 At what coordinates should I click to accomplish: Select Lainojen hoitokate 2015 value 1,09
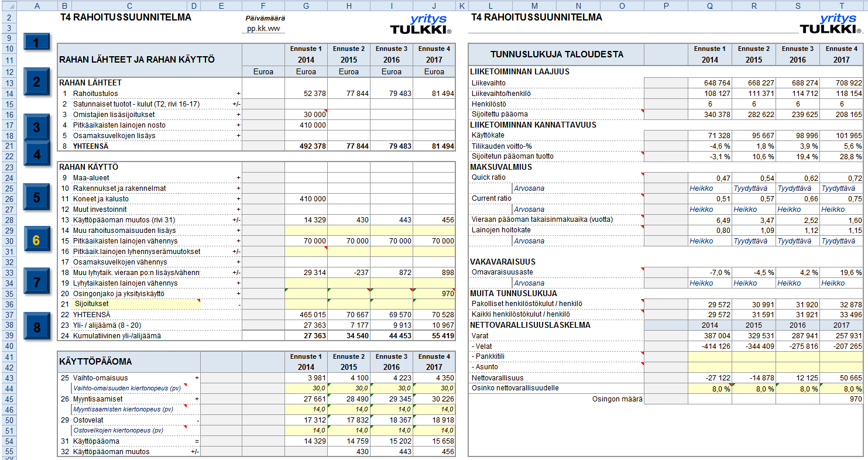754,230
